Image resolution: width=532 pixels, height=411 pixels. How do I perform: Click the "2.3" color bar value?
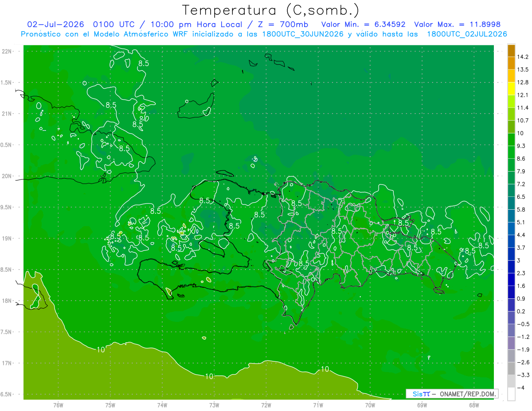[x=521, y=273]
